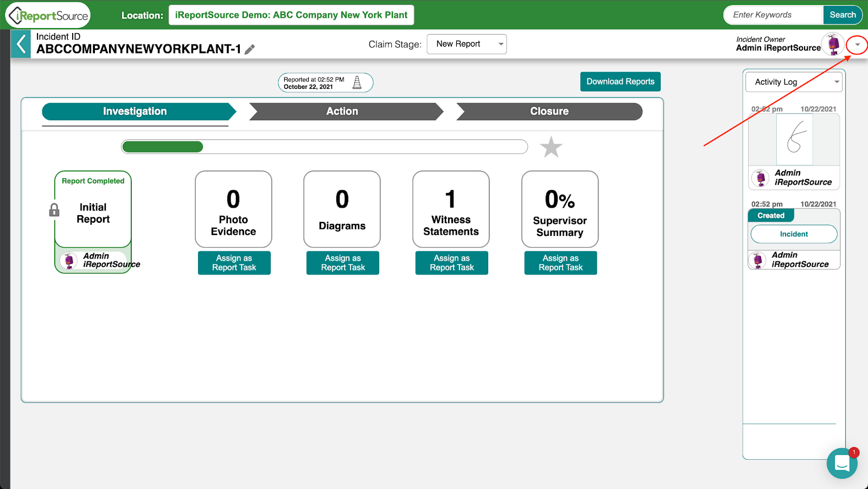Image resolution: width=868 pixels, height=489 pixels.
Task: Assign Supervisor Summary as report task
Action: [561, 263]
